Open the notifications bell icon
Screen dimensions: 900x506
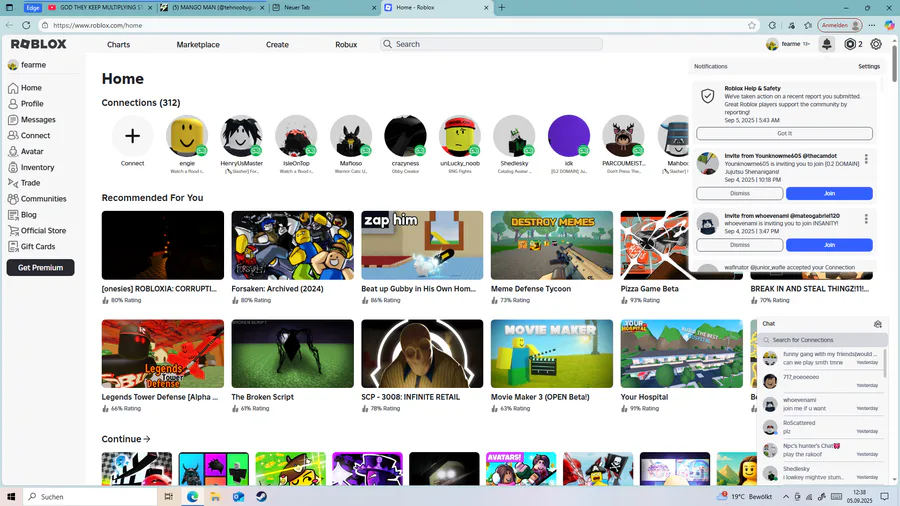click(x=827, y=44)
